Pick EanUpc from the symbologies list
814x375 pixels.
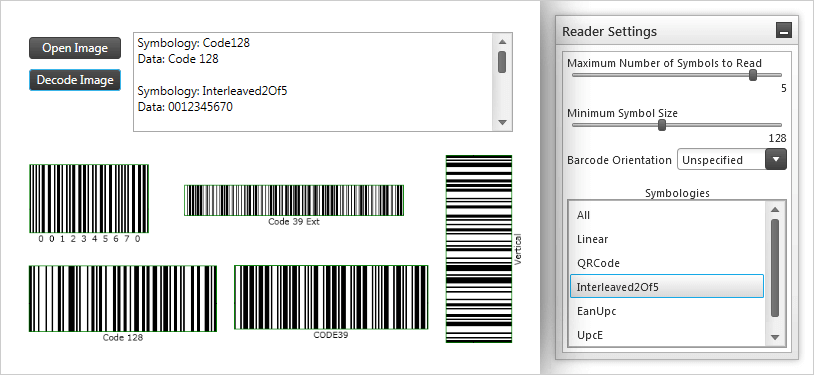click(667, 311)
